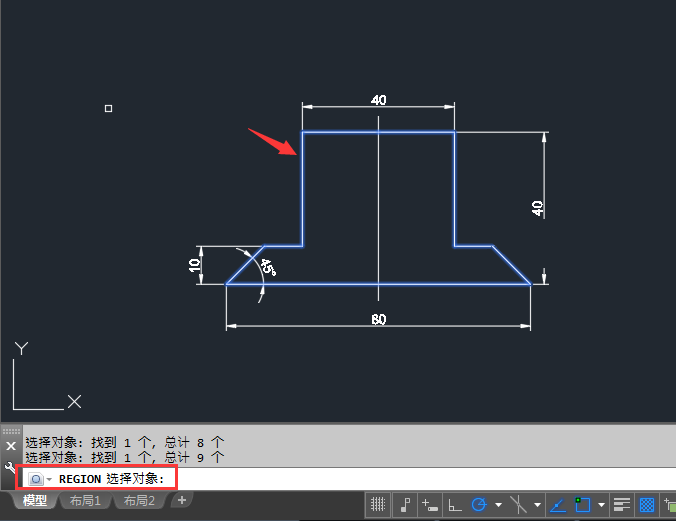This screenshot has height=521, width=676.
Task: Click the vertical 40 dimension on right
Action: (x=537, y=208)
